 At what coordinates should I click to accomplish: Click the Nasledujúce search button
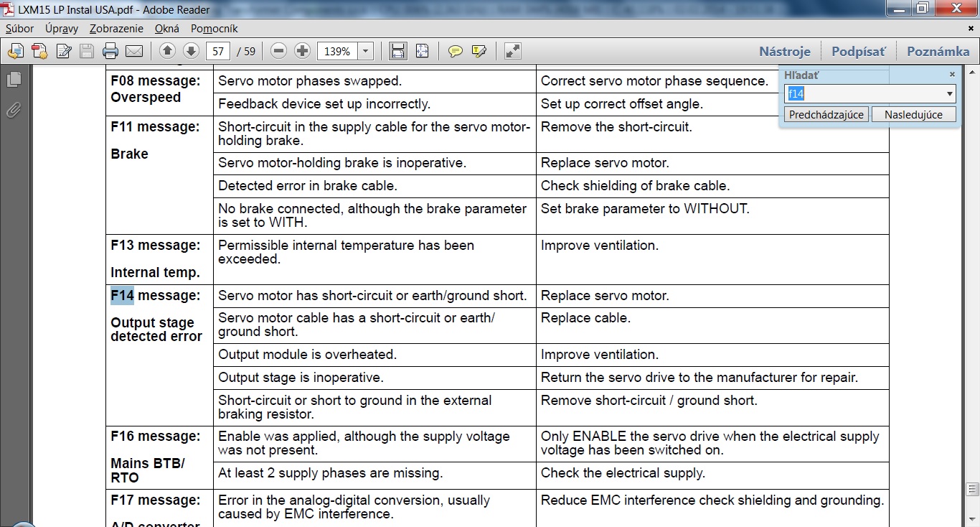913,115
